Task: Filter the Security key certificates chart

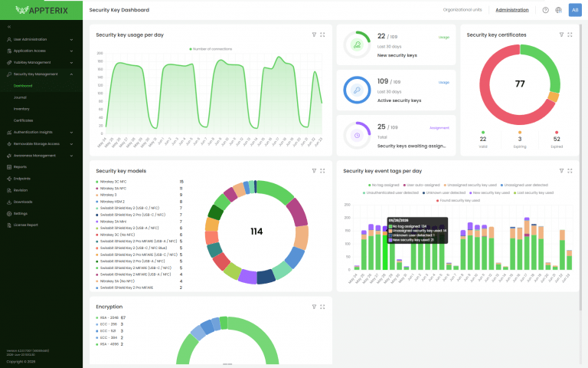Action: (x=561, y=34)
